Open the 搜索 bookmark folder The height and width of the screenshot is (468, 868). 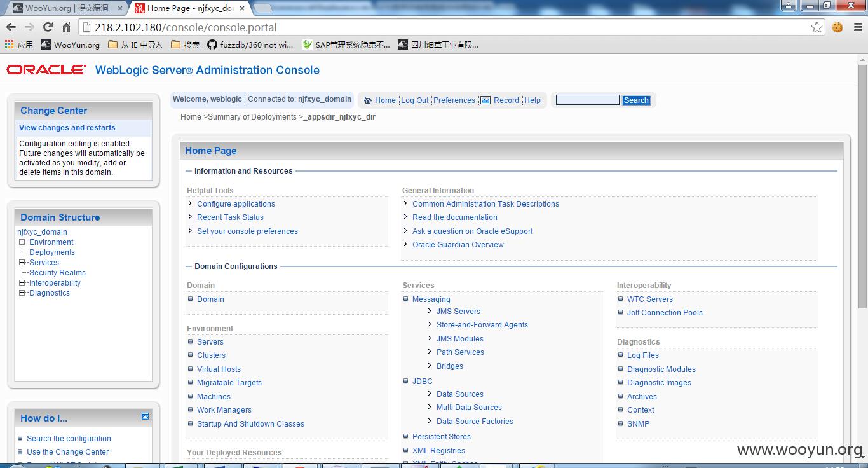point(185,45)
